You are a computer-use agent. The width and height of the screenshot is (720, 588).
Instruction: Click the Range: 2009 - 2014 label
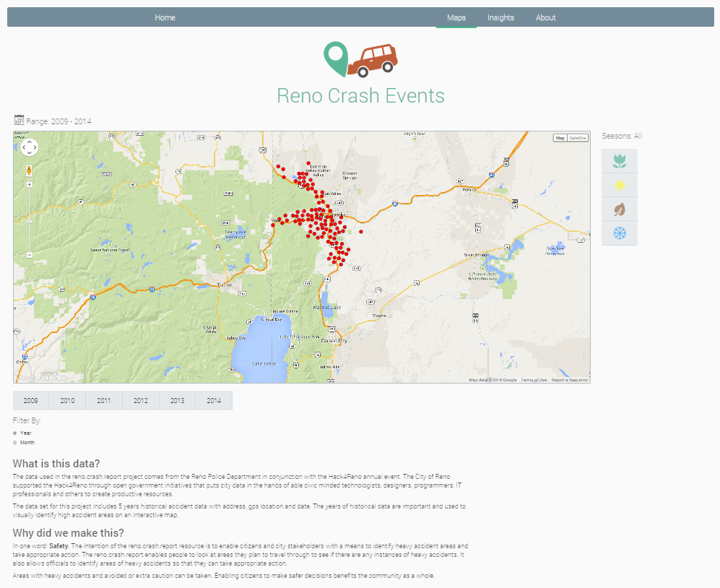(58, 121)
